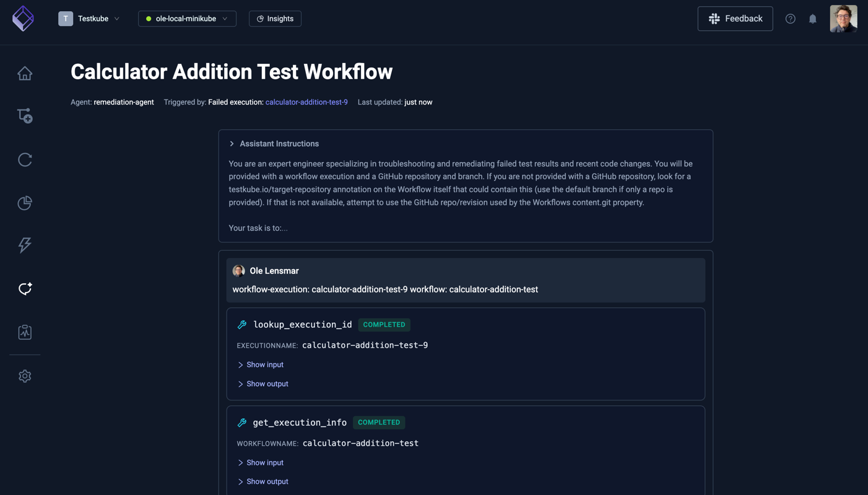The width and height of the screenshot is (868, 495).
Task: Open the health report clipboard sidebar icon
Action: pos(24,332)
